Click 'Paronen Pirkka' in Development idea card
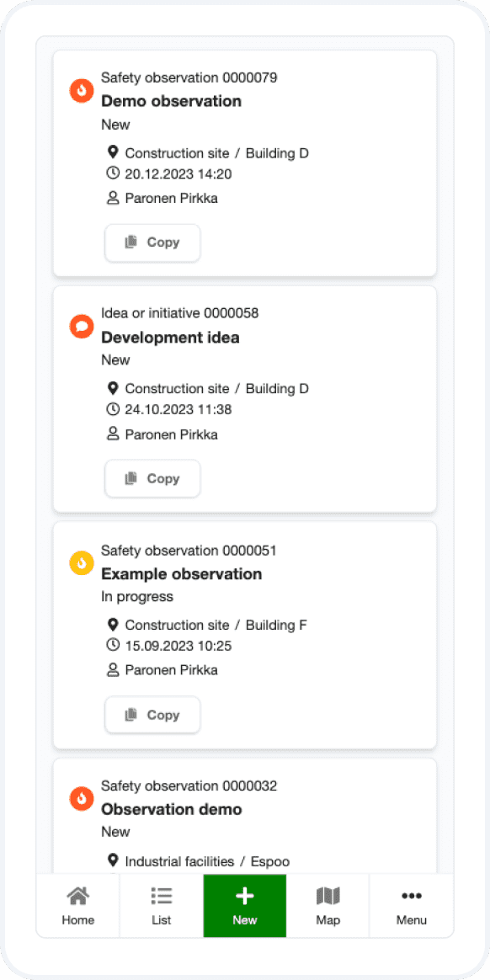Screen dimensions: 490x980 click(171, 435)
